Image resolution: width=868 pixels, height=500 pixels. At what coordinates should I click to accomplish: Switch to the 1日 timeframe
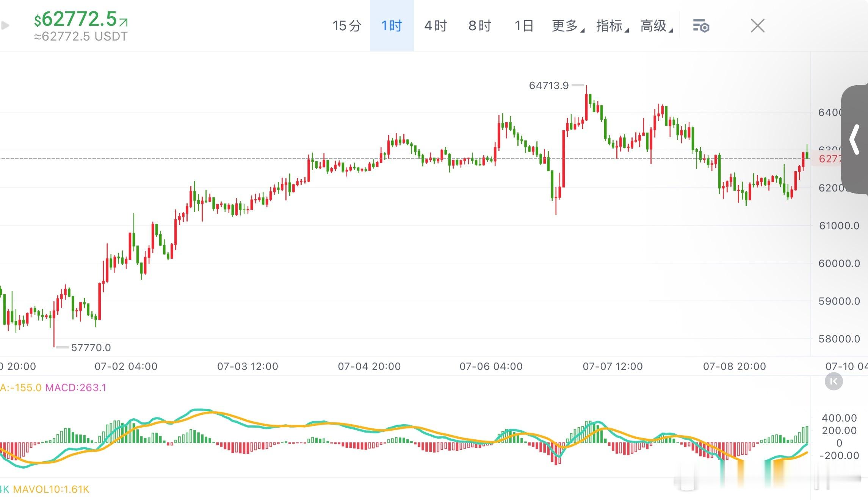524,26
